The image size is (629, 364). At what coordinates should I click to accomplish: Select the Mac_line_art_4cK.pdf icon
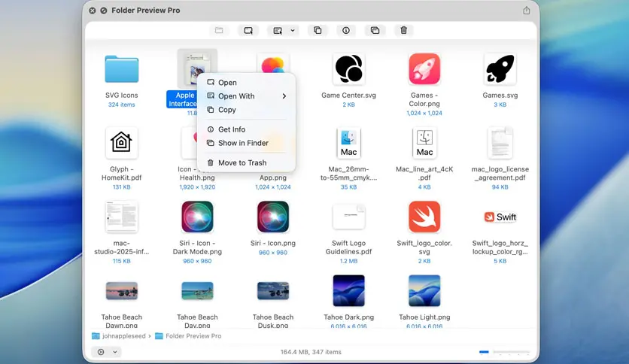click(424, 143)
